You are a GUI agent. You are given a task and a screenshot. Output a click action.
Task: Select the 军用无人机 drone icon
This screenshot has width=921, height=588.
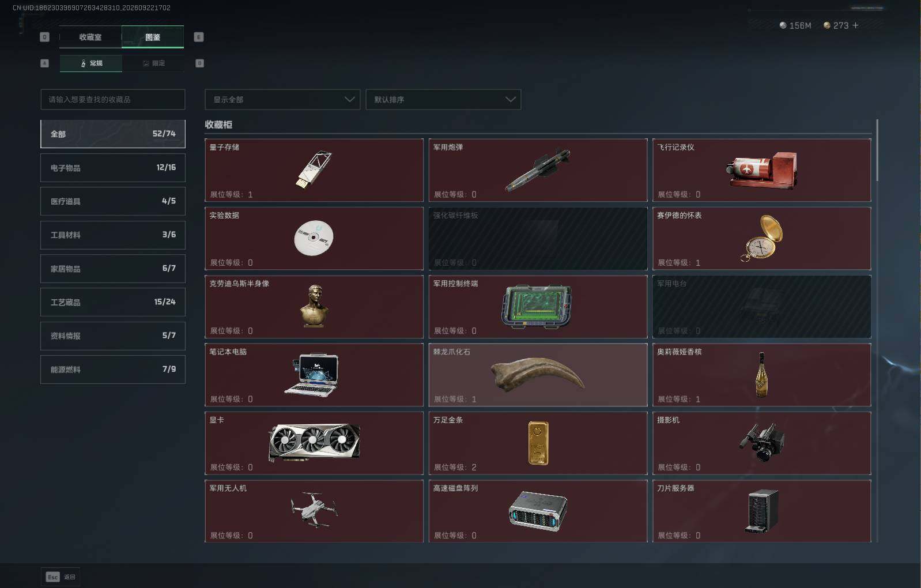pyautogui.click(x=314, y=510)
